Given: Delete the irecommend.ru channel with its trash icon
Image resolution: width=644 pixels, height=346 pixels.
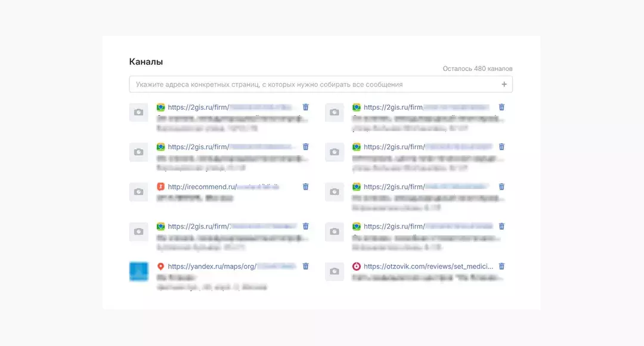Looking at the screenshot, I should [x=306, y=187].
